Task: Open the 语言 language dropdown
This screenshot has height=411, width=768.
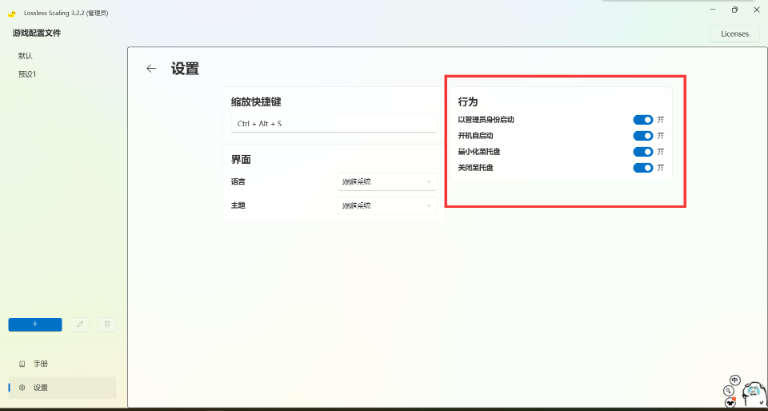Action: pyautogui.click(x=386, y=182)
